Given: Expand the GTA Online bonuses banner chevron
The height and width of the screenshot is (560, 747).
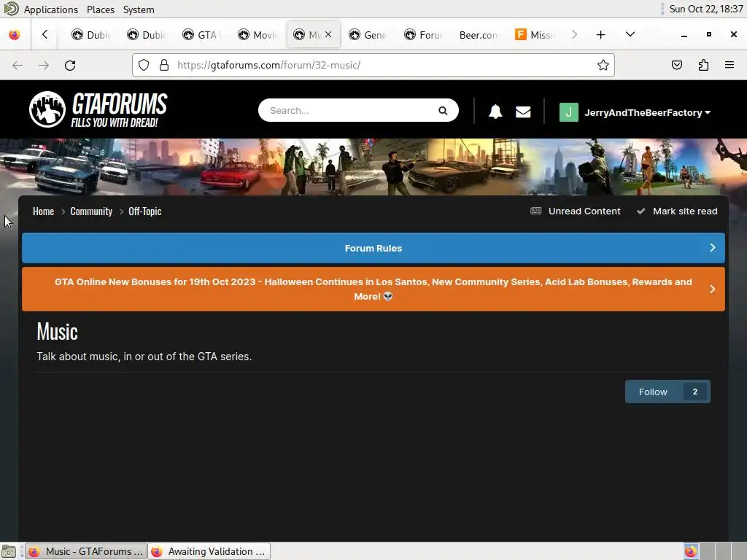Looking at the screenshot, I should (x=713, y=289).
